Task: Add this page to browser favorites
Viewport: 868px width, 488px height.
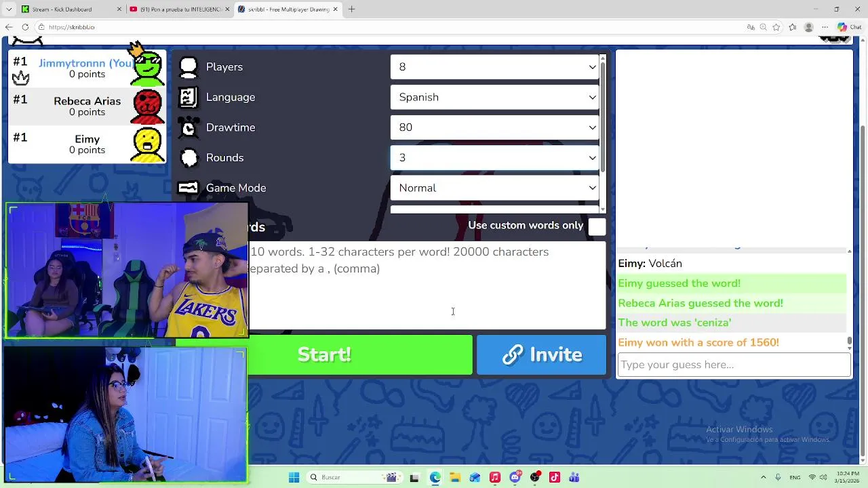Action: point(776,27)
